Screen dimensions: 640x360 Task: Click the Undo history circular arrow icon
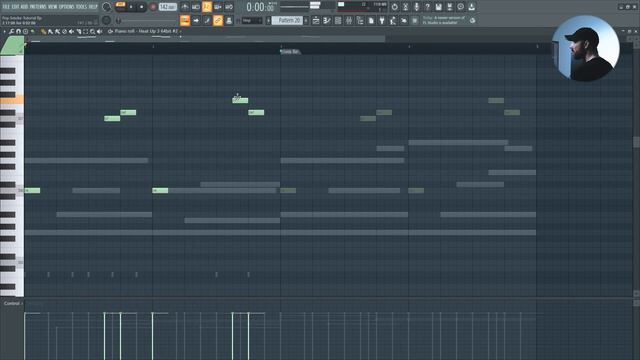[x=394, y=7]
